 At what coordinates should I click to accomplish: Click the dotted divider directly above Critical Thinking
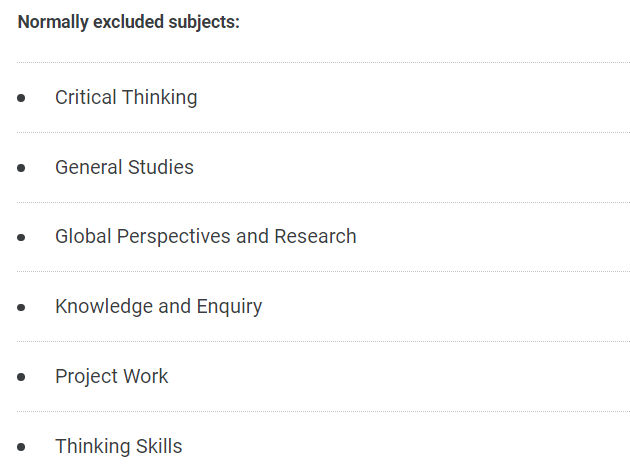(323, 62)
